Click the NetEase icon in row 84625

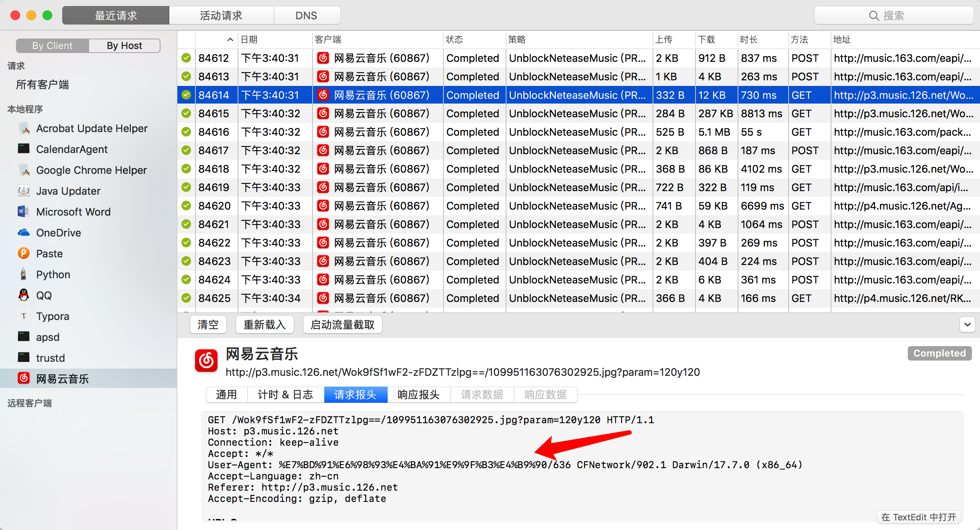click(x=323, y=298)
